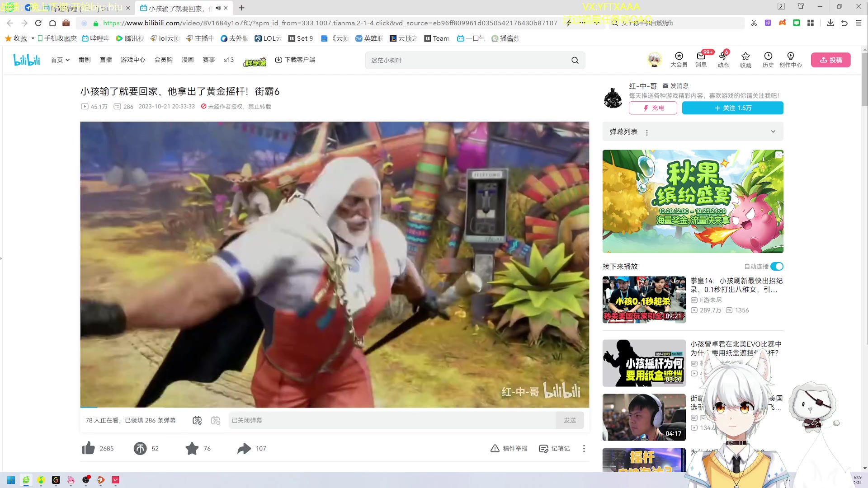Open the new browser tab button
Image resolution: width=868 pixels, height=488 pixels.
point(241,8)
